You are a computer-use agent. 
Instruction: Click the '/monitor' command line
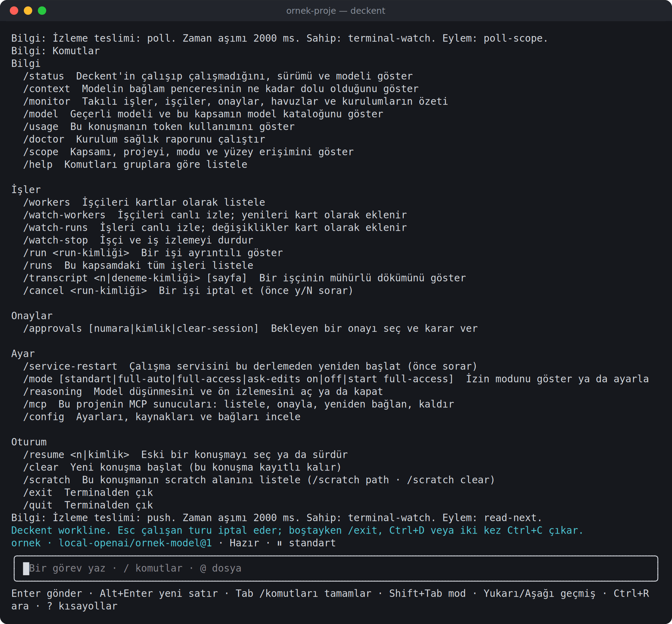tap(235, 101)
